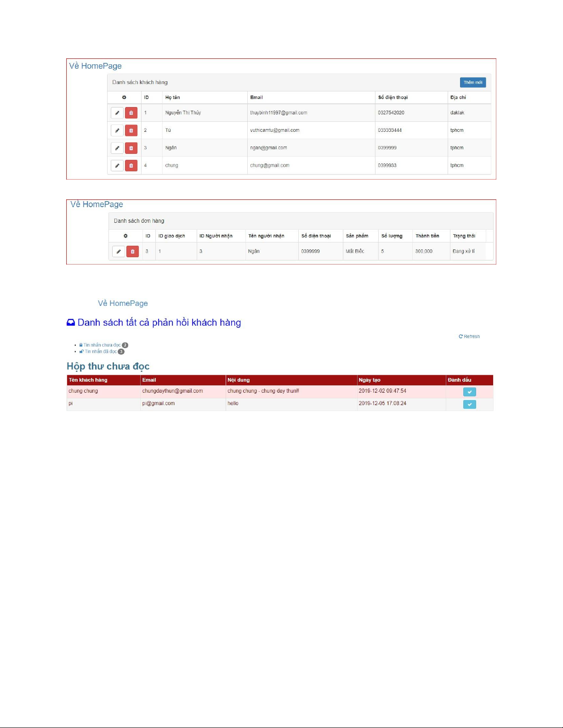563x728 pixels.
Task: Click Về HomePage link above order list
Action: 97,204
